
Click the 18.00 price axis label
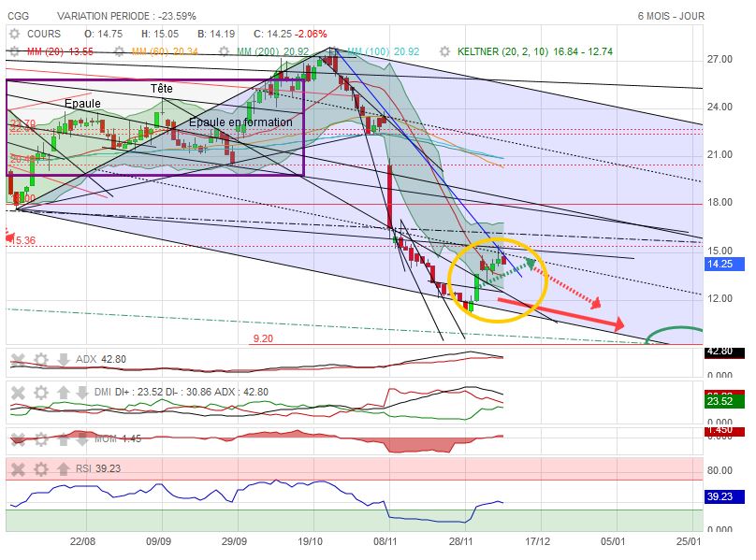tap(720, 203)
